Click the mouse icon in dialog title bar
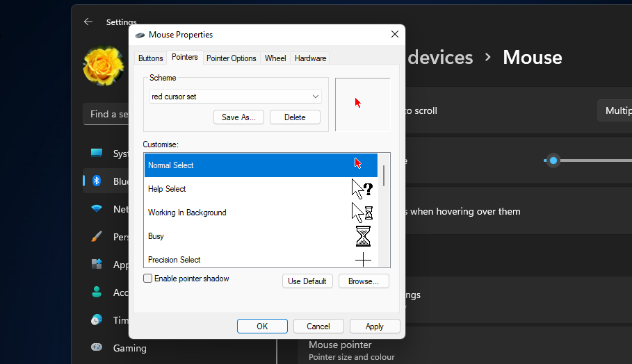The image size is (632, 364). pyautogui.click(x=140, y=35)
